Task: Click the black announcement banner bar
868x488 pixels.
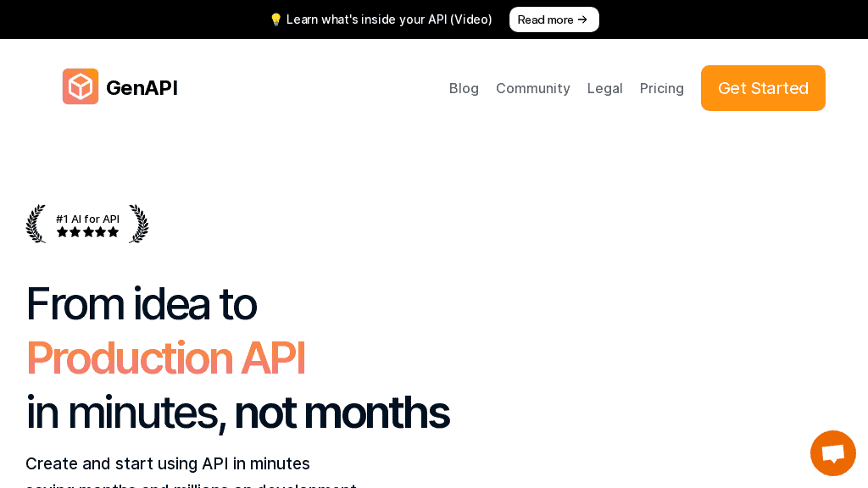Action: [x=127, y=19]
